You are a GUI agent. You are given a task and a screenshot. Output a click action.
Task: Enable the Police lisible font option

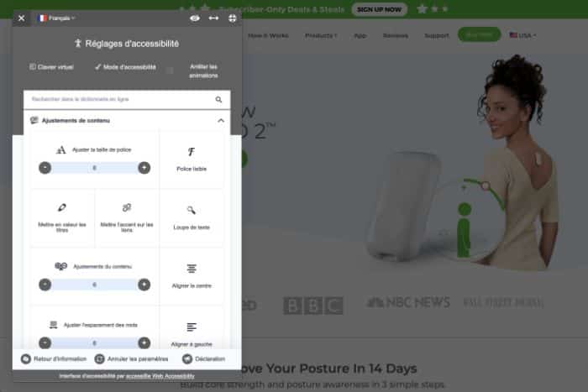[x=192, y=159]
